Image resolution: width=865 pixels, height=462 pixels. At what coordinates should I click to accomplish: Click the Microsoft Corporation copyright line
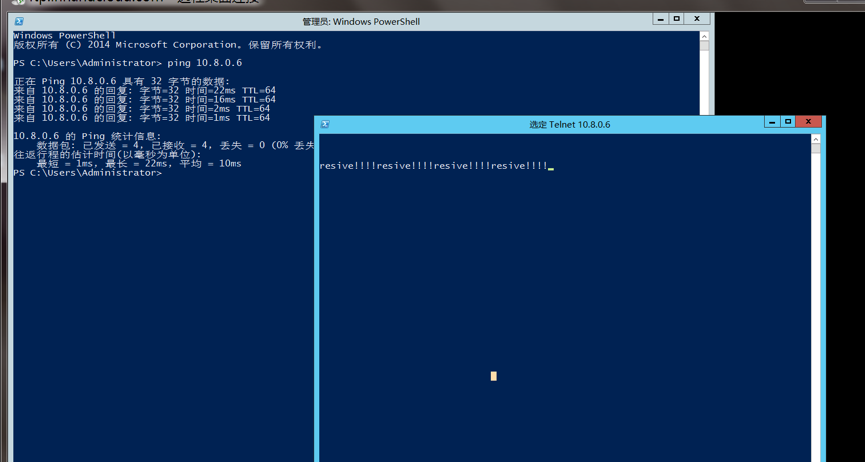167,45
